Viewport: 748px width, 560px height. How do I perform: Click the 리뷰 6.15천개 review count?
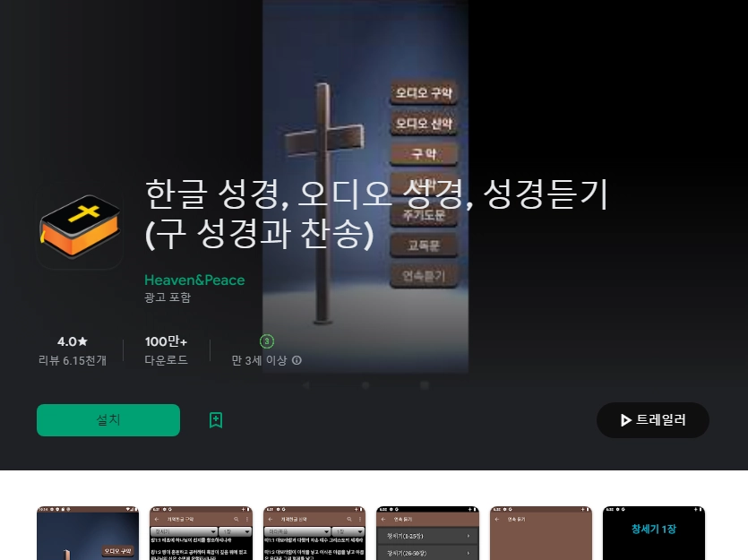(x=73, y=360)
